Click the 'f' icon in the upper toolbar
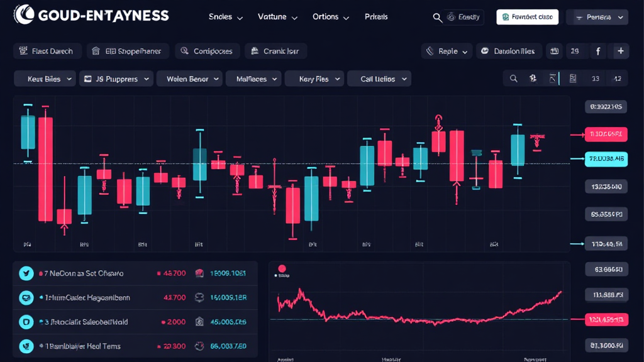The image size is (644, 362). pyautogui.click(x=597, y=52)
